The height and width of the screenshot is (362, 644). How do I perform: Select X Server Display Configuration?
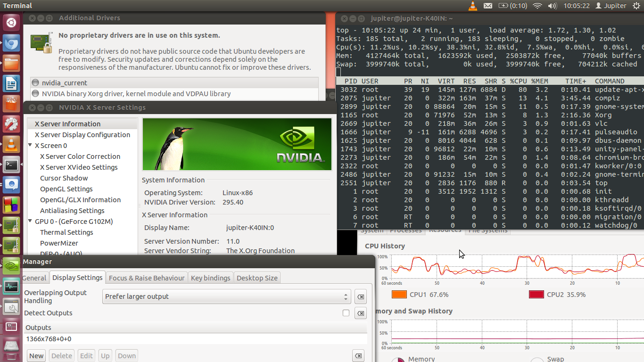point(83,135)
